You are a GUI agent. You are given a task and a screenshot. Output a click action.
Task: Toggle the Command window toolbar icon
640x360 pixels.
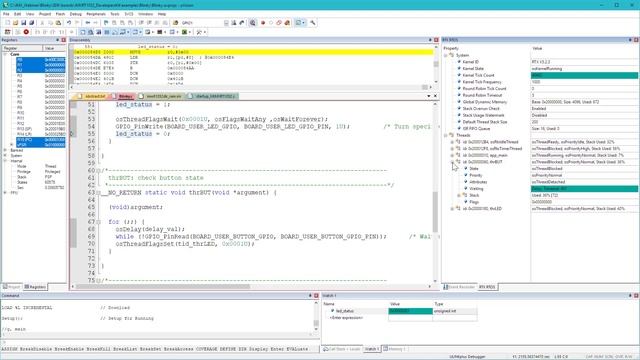[x=82, y=32]
